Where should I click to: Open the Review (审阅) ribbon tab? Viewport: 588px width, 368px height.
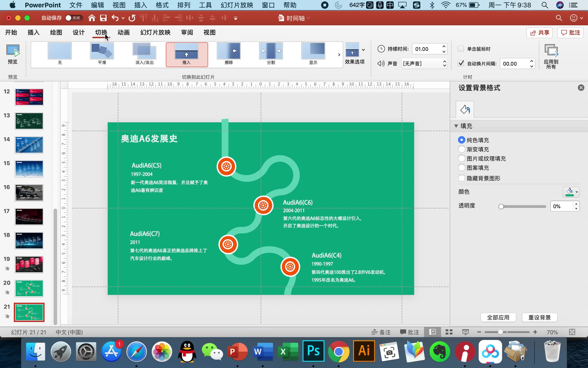point(187,32)
